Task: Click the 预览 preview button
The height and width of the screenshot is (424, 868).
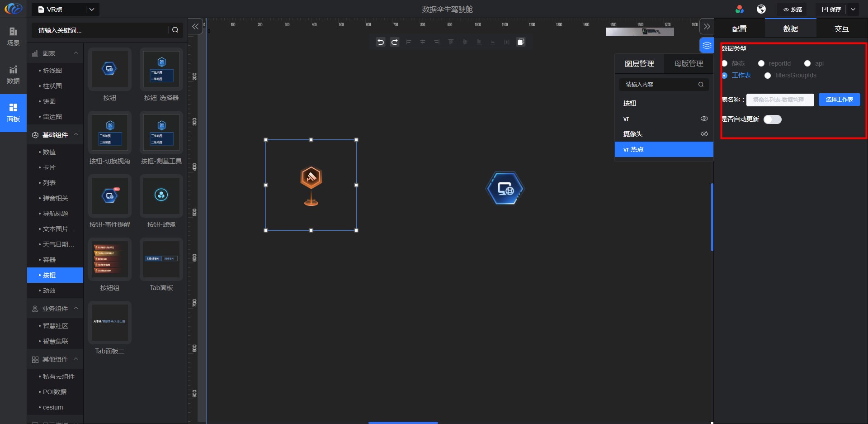Action: [793, 10]
